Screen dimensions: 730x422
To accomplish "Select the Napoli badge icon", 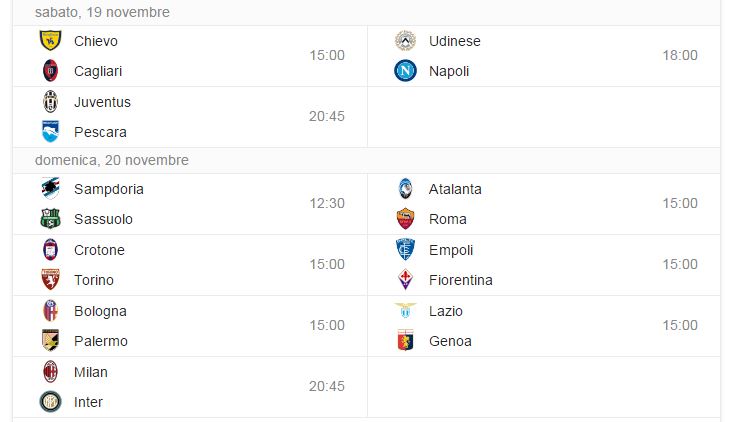I will pyautogui.click(x=405, y=71).
